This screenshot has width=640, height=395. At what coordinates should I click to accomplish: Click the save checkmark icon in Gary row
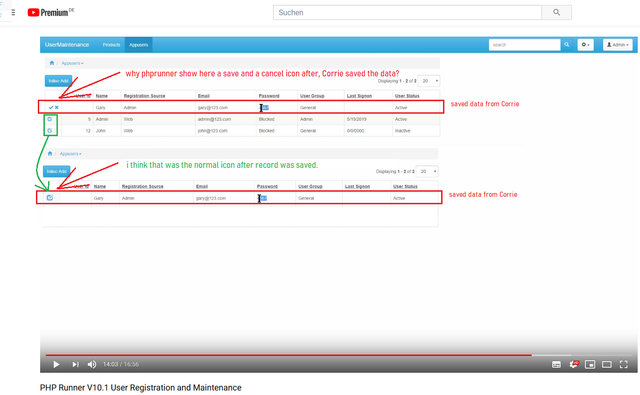(x=51, y=107)
